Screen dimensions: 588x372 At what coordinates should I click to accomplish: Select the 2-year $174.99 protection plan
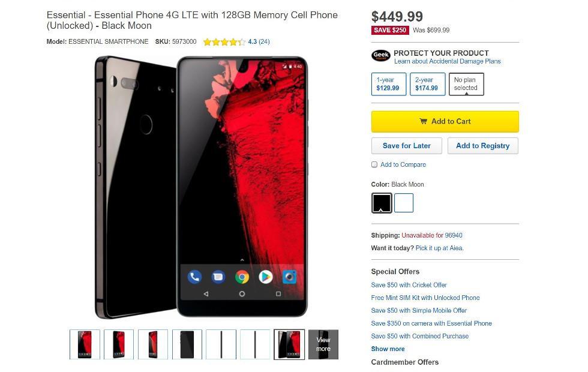(x=427, y=84)
